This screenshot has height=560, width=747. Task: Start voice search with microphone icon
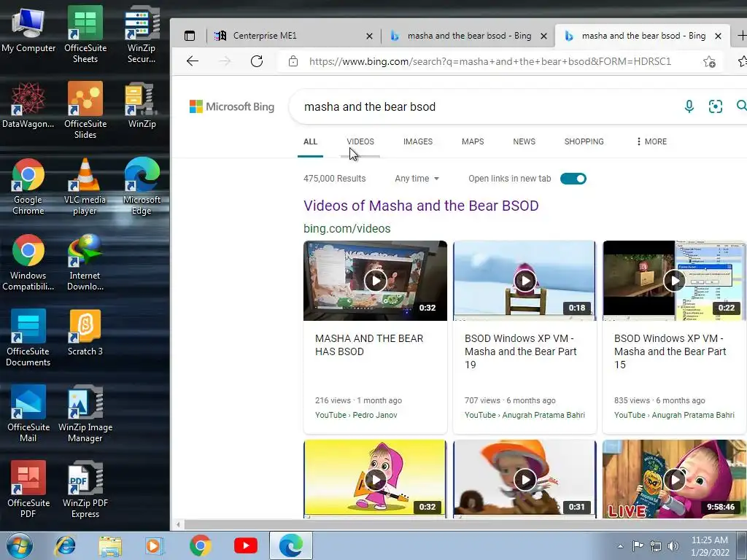(689, 106)
